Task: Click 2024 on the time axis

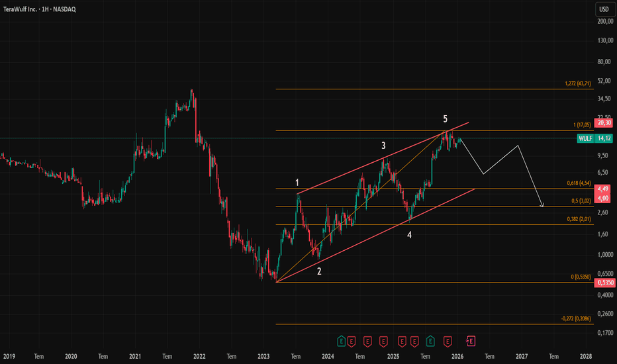Action: (328, 356)
